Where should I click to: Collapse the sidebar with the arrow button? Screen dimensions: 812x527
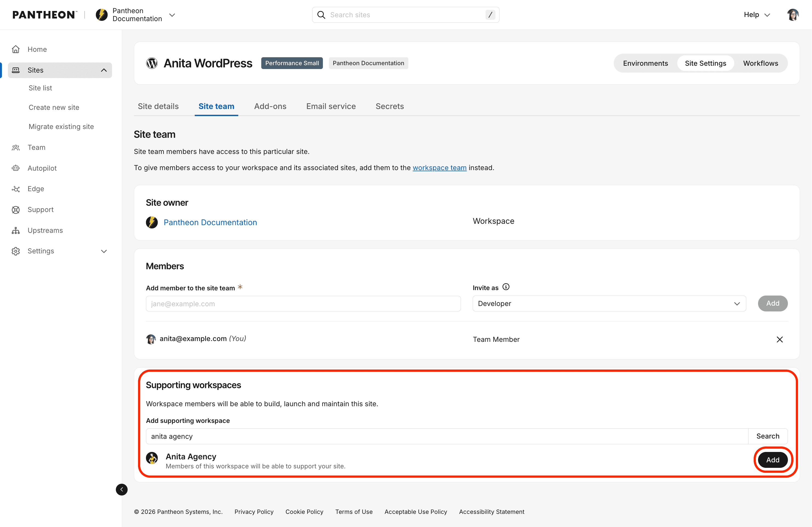[122, 489]
